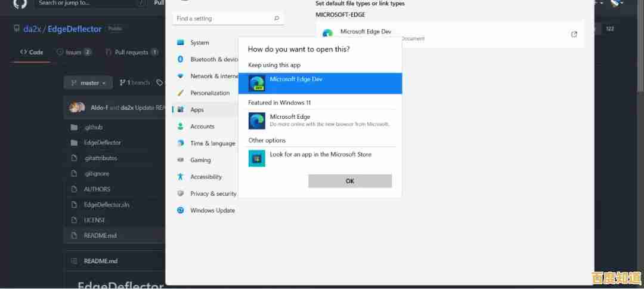Select Accounts in the Settings sidebar

coord(202,127)
